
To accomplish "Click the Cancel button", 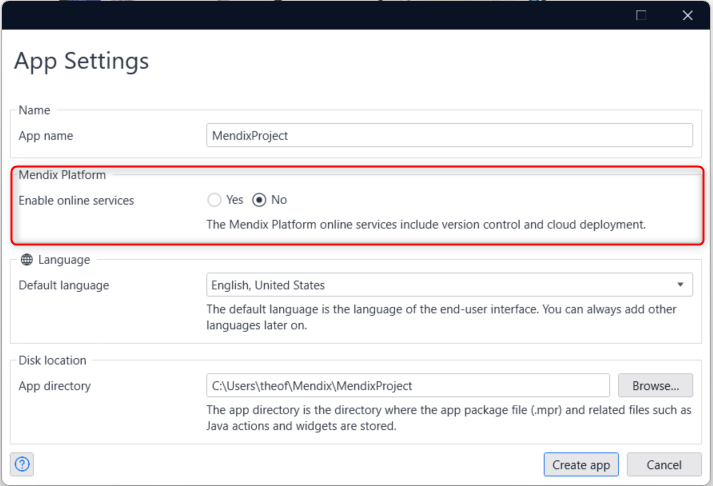I will click(664, 465).
